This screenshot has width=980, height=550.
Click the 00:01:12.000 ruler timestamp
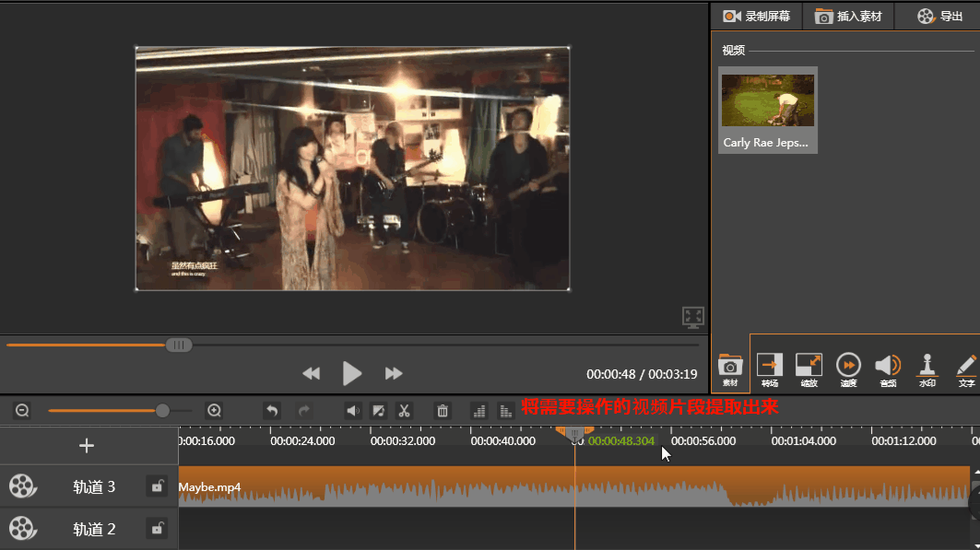(x=903, y=440)
